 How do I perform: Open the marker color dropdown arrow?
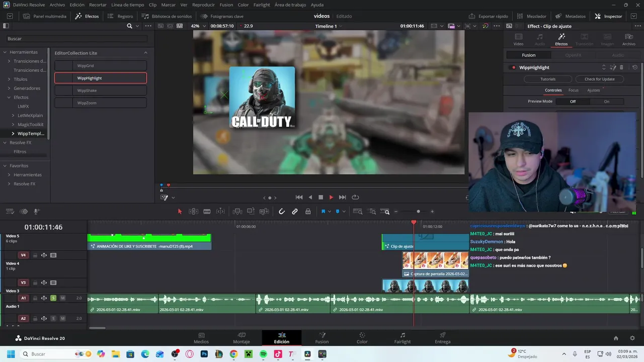[344, 212]
